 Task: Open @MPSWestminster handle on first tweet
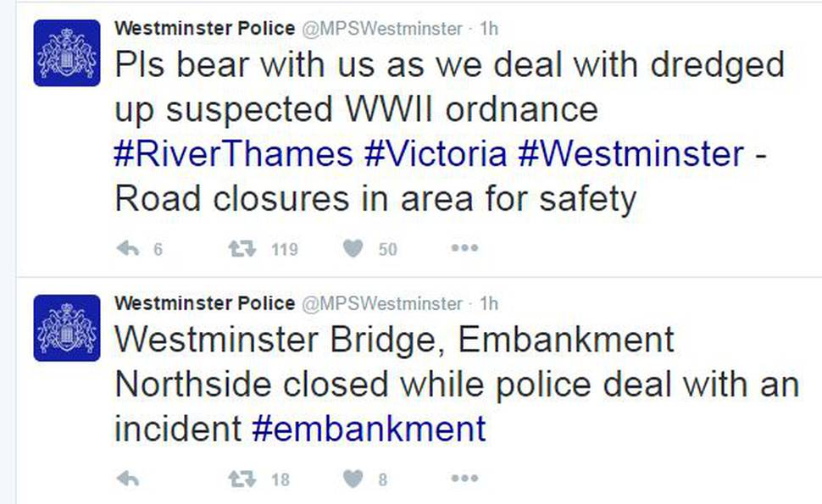tap(381, 29)
